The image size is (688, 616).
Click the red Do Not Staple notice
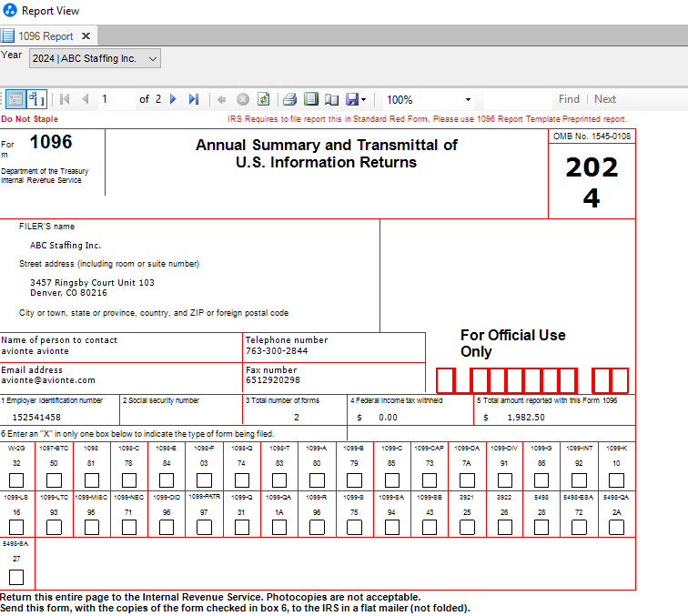click(29, 119)
